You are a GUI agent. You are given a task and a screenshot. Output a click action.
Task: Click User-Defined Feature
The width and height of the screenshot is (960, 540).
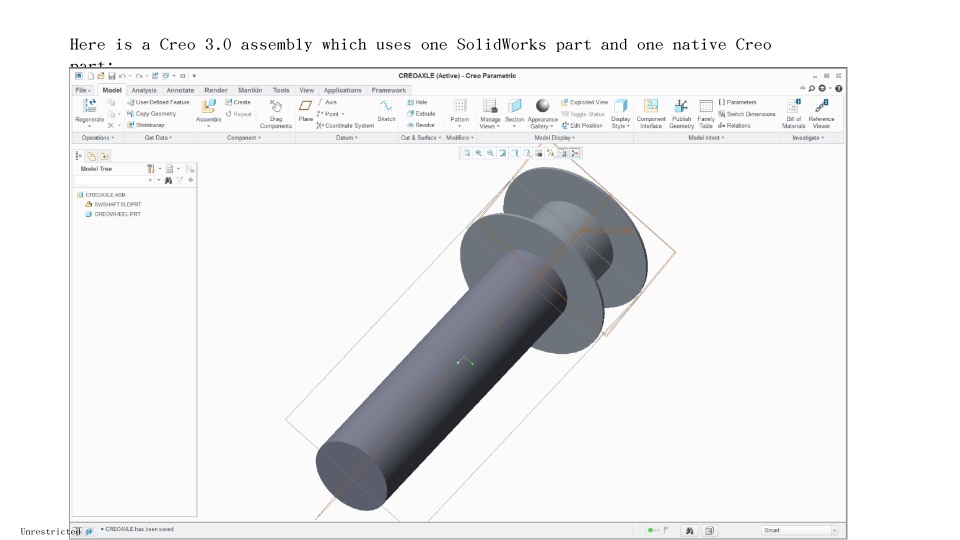tap(158, 102)
